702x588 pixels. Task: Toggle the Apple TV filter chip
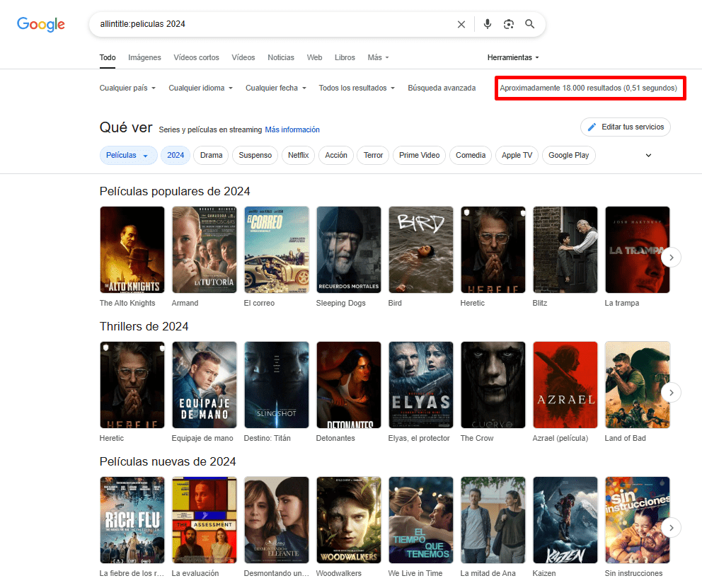[x=517, y=155]
